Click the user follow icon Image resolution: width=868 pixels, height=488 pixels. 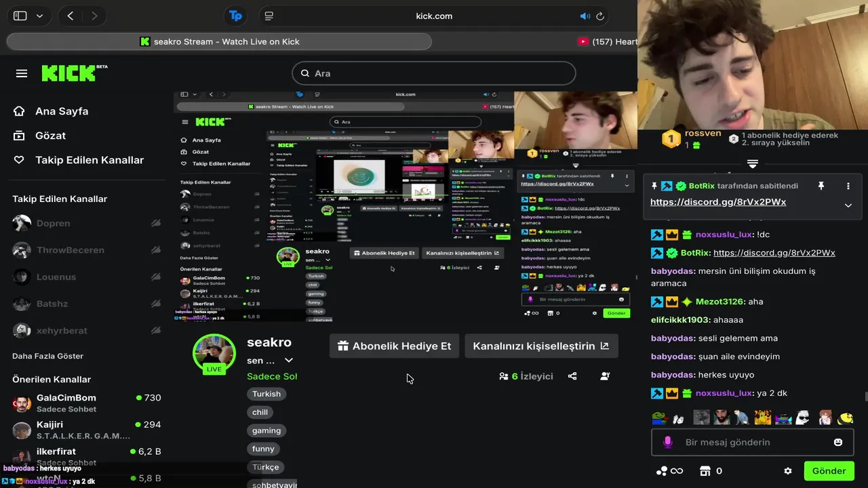(x=605, y=376)
